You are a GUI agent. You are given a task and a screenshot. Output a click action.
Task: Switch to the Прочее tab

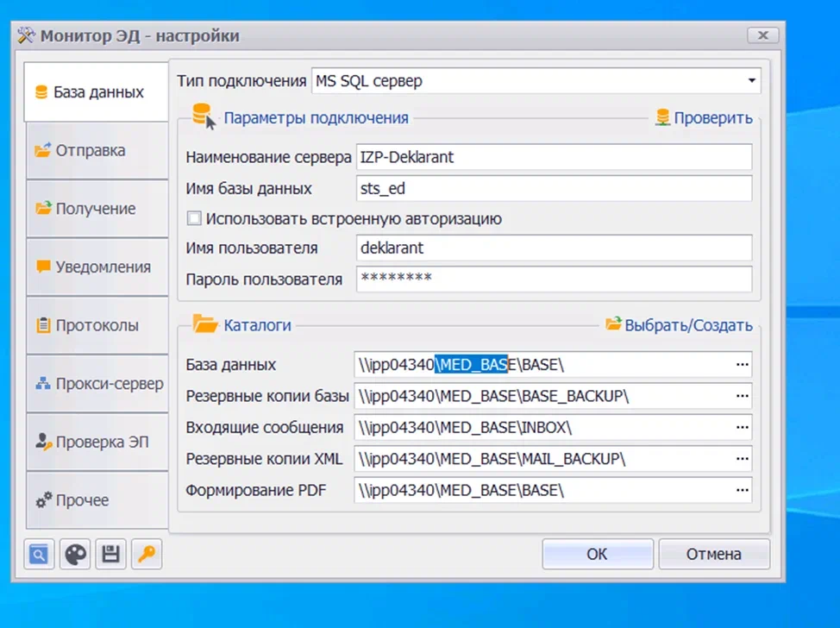tap(97, 500)
